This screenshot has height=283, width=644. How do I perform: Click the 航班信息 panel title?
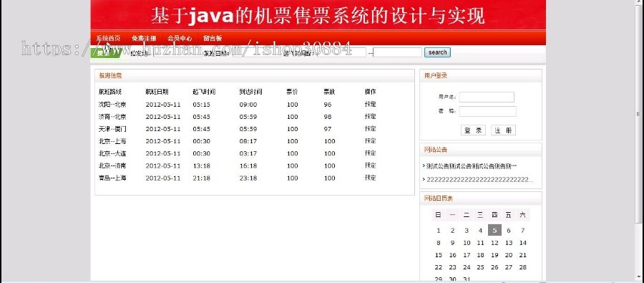(110, 76)
